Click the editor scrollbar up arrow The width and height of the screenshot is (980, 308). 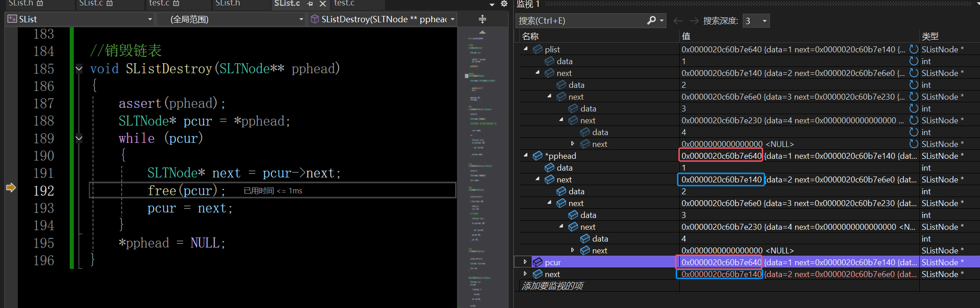pos(482,32)
